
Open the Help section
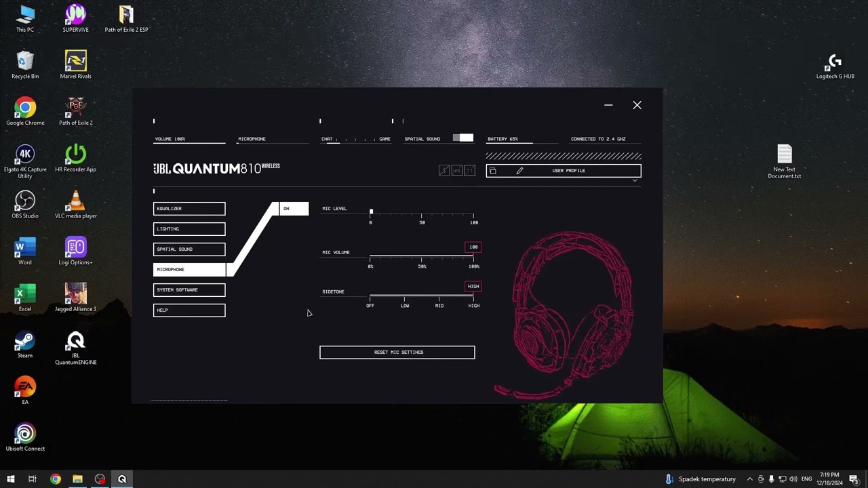pos(189,310)
